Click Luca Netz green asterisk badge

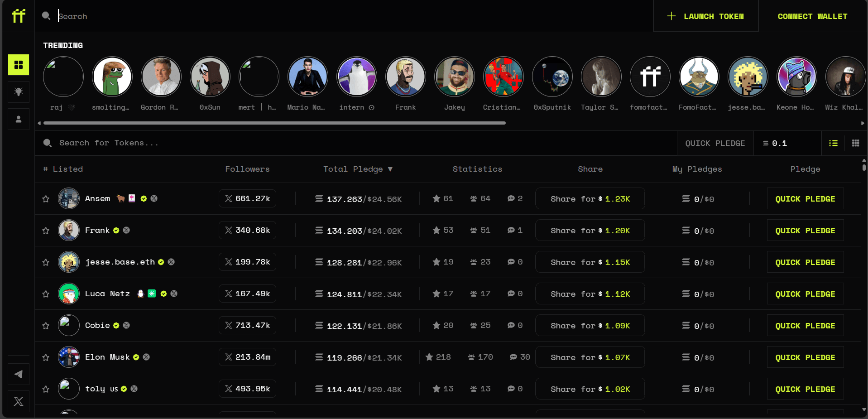tap(152, 294)
